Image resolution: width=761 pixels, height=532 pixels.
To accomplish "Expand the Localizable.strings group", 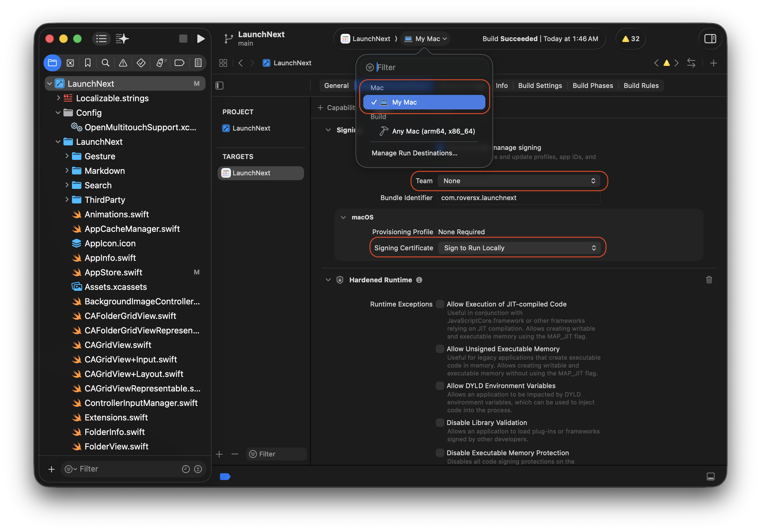I will point(58,98).
